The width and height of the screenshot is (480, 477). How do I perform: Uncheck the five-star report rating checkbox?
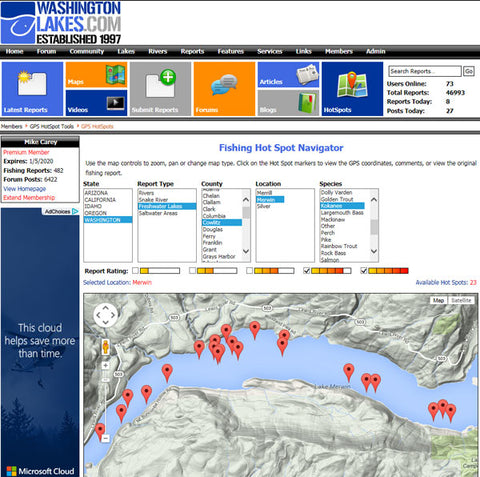(x=363, y=271)
